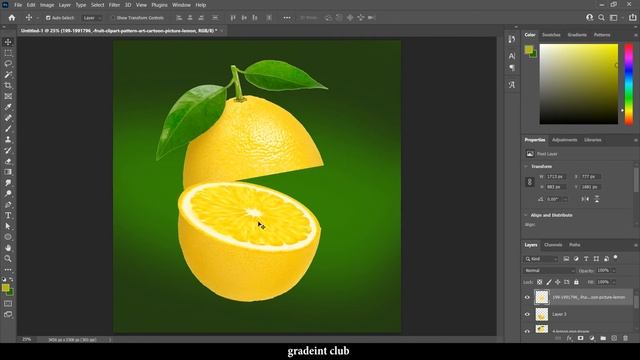Toggle lock image pixels brush icon
The image size is (640, 360).
pos(549,282)
